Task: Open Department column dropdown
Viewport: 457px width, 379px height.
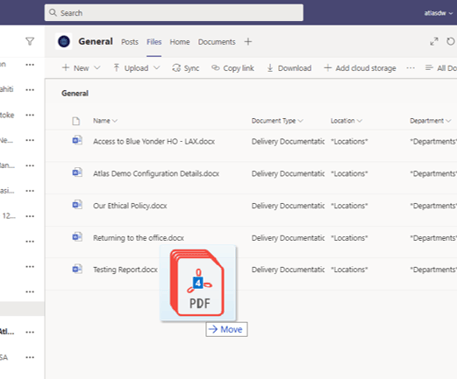Action: coord(430,121)
